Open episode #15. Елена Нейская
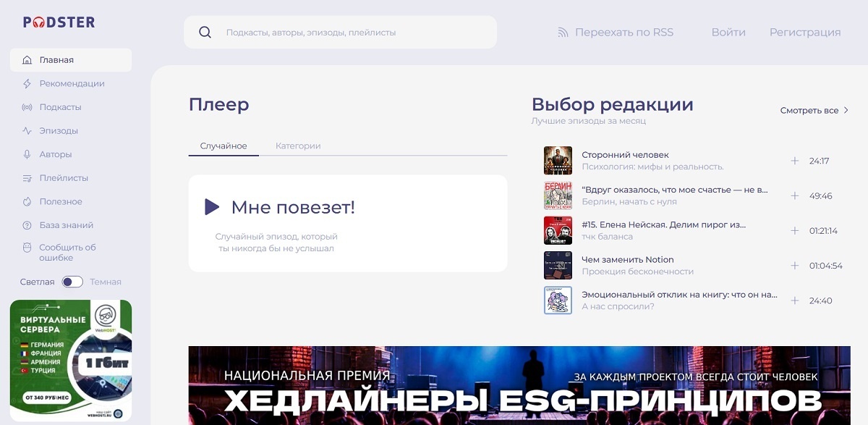868x425 pixels. point(663,225)
